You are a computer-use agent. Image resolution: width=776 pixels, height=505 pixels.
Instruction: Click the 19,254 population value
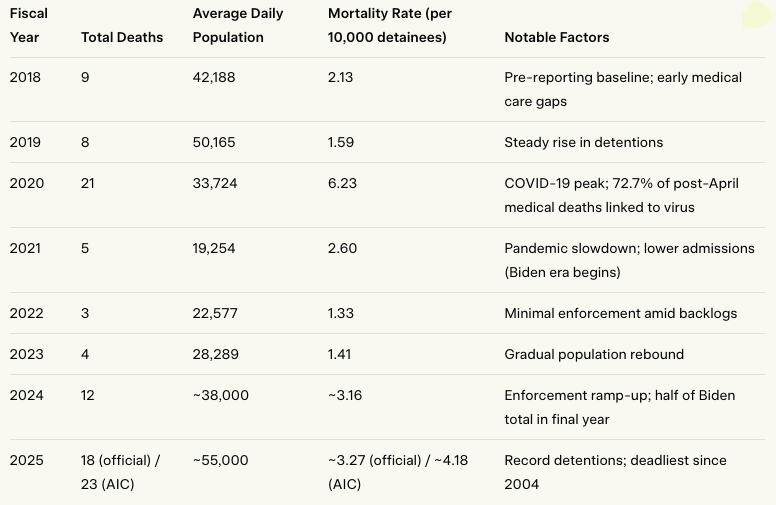click(214, 248)
